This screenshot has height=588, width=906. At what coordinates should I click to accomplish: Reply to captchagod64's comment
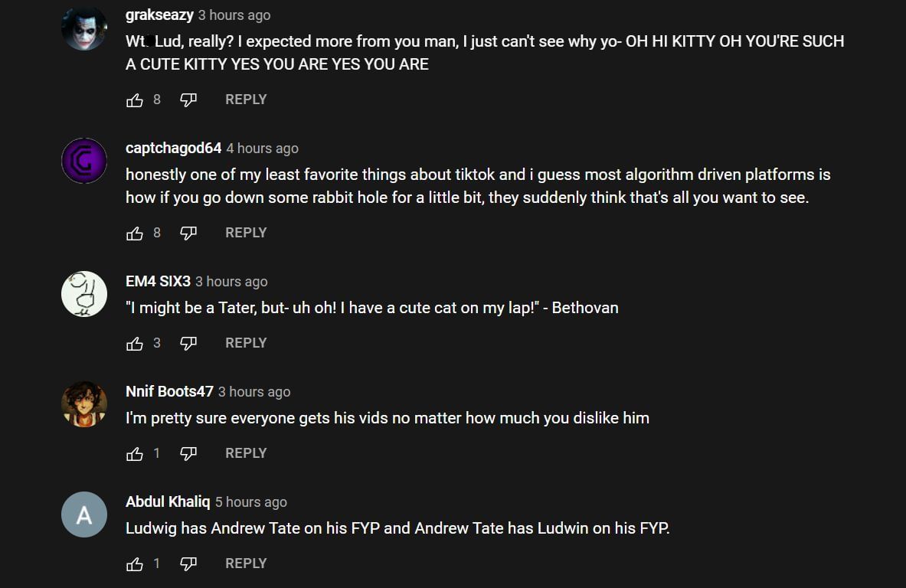click(x=246, y=233)
